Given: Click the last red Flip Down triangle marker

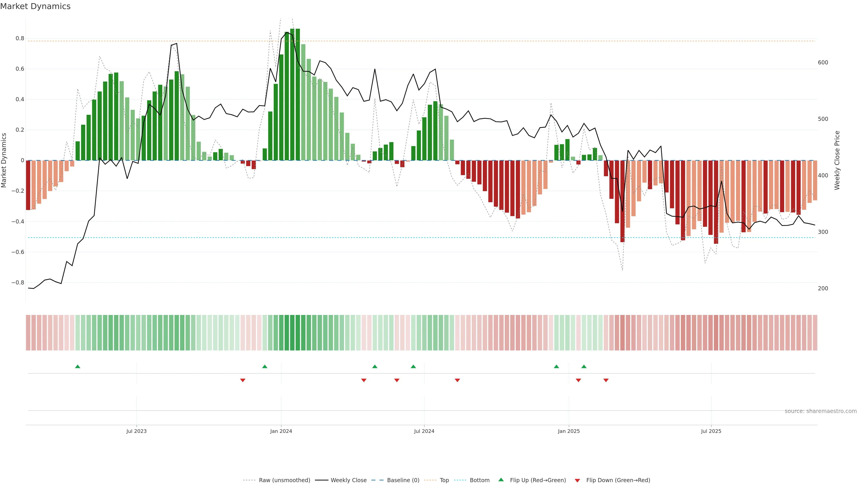Looking at the screenshot, I should point(606,380).
